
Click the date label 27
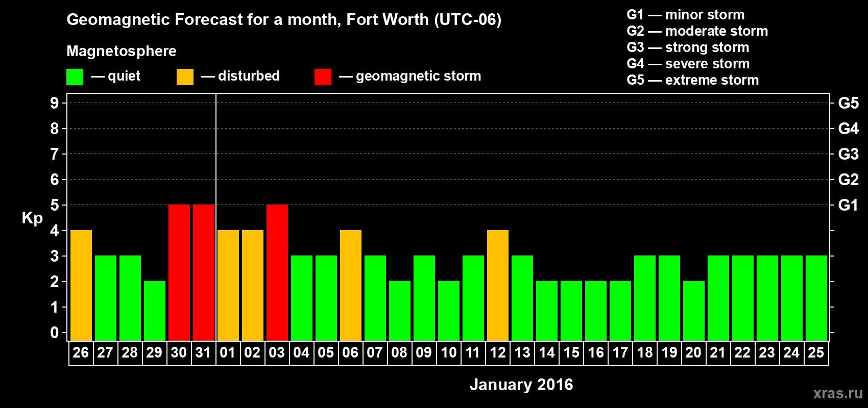click(x=105, y=353)
